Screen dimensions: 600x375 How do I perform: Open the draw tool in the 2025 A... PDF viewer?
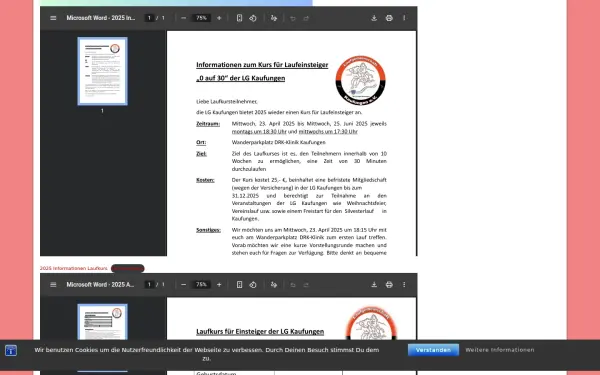tap(274, 285)
